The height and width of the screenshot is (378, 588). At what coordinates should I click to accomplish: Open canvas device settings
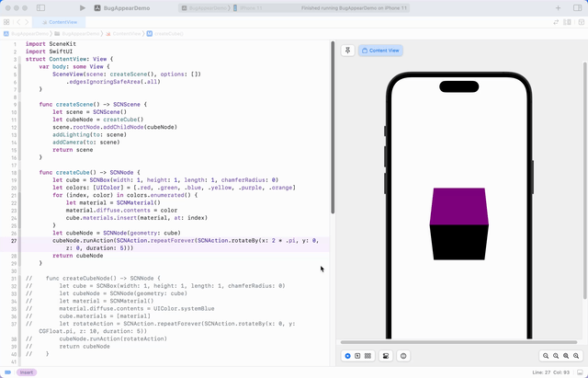coord(386,356)
